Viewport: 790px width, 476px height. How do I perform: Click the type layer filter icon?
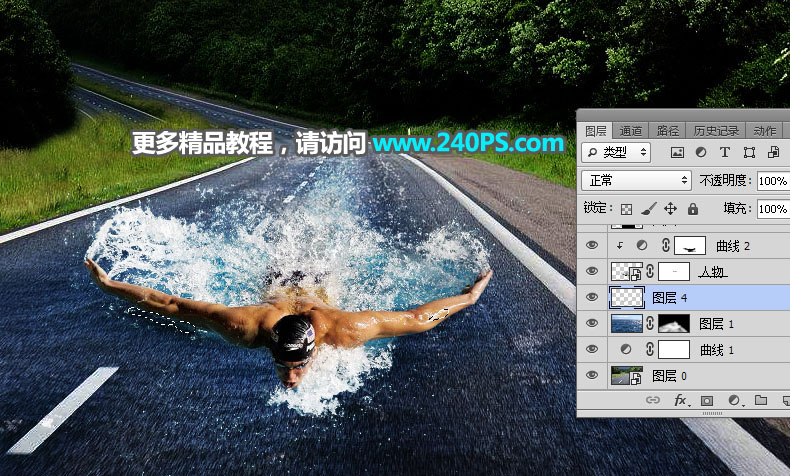tap(725, 153)
